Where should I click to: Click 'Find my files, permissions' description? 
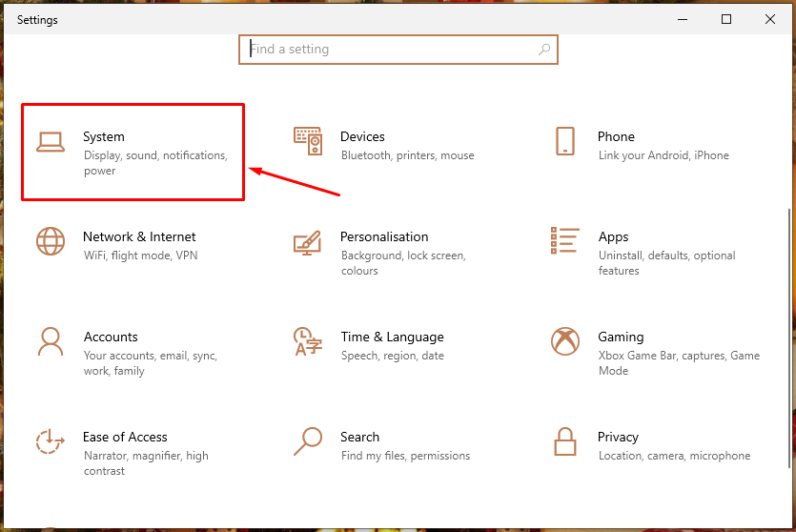[405, 456]
